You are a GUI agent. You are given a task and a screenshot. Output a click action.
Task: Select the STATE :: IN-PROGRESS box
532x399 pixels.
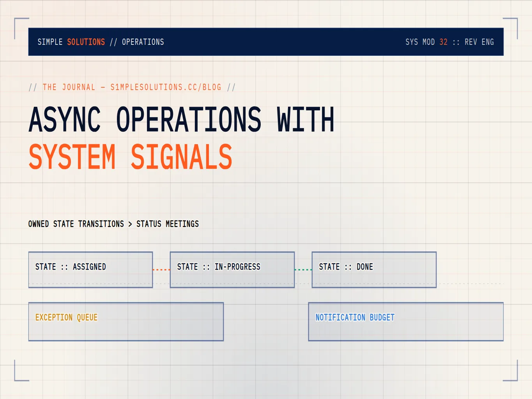tap(232, 270)
